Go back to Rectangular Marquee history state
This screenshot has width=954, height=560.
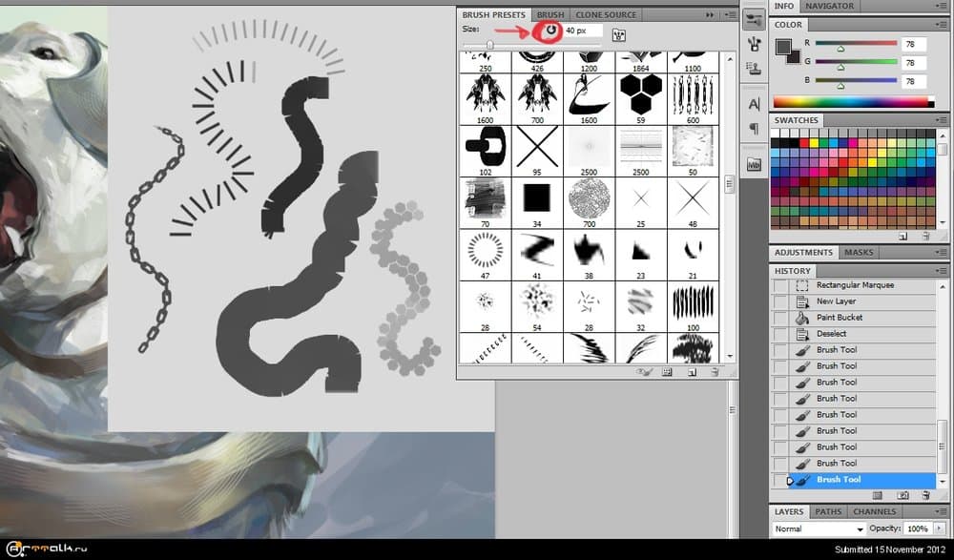(x=855, y=285)
